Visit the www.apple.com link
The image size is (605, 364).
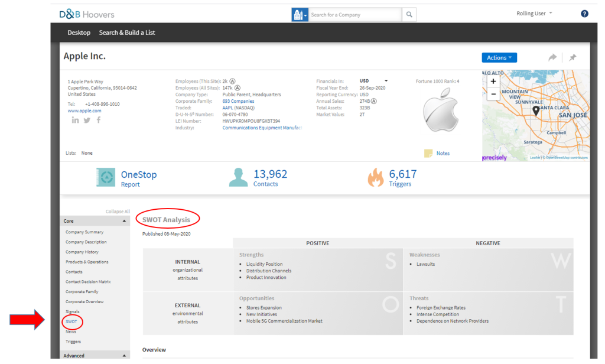click(84, 110)
